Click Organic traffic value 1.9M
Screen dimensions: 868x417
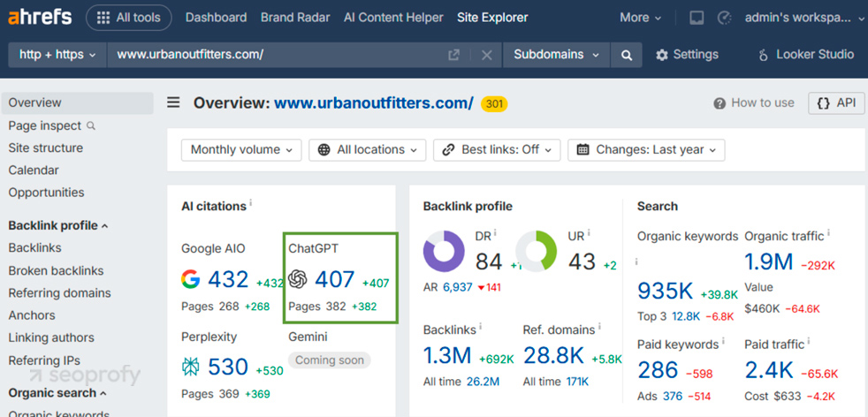(x=769, y=262)
